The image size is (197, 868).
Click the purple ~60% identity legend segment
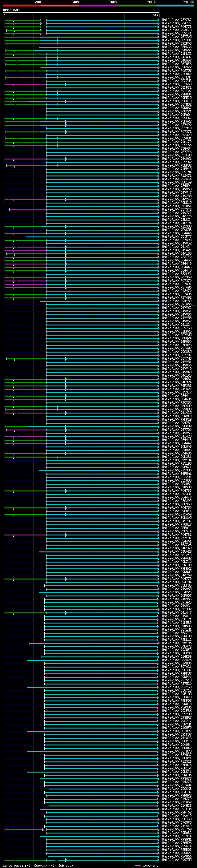tap(99, 6)
